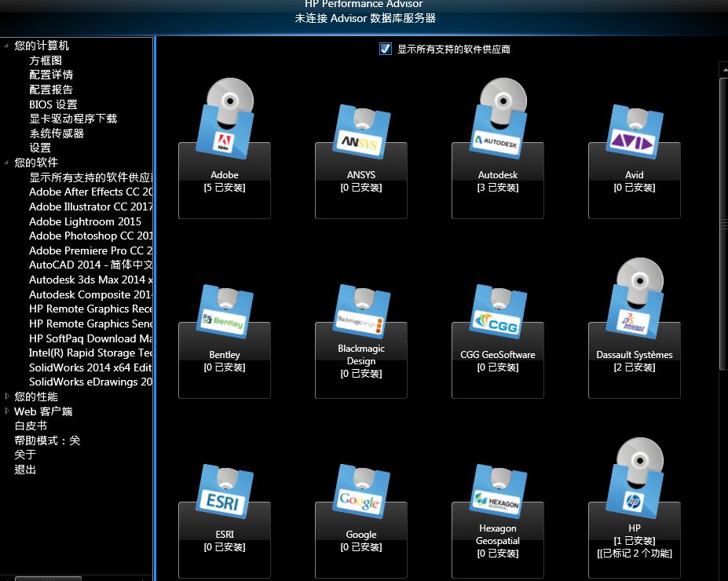Open BIOS 设置 in the sidebar

tap(53, 104)
